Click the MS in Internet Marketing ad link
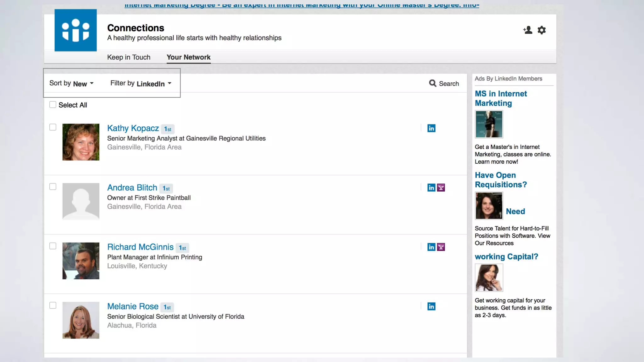Image resolution: width=644 pixels, height=362 pixels. 501,98
